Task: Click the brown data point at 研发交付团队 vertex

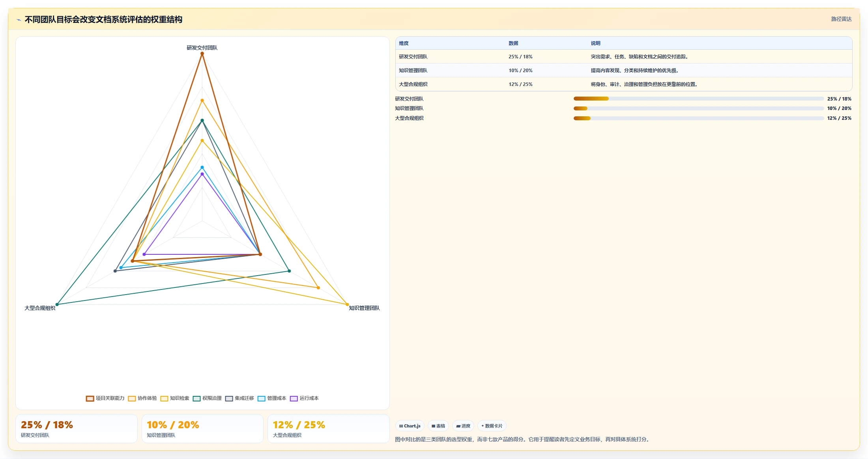Action: (202, 54)
